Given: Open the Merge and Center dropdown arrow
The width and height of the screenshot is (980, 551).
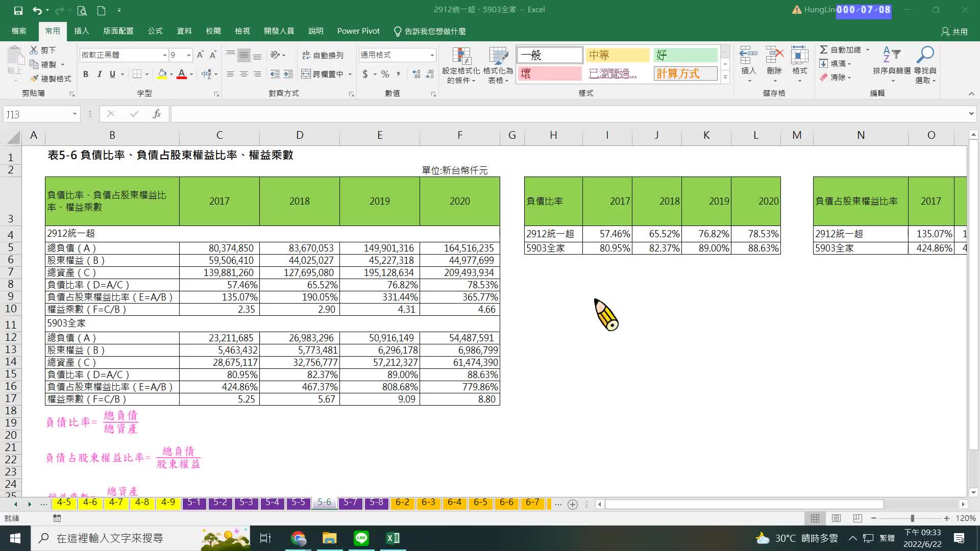Looking at the screenshot, I should click(x=350, y=74).
